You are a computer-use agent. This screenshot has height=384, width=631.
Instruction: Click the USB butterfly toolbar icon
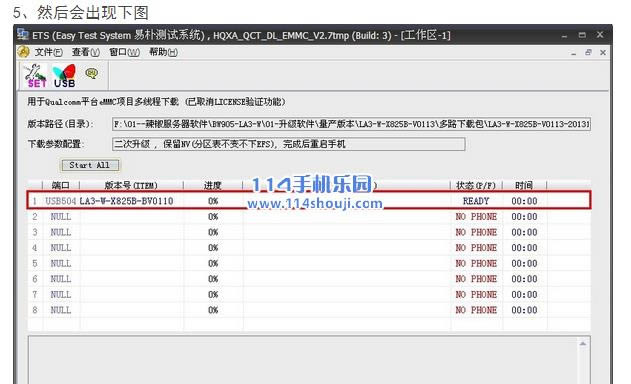pos(64,76)
